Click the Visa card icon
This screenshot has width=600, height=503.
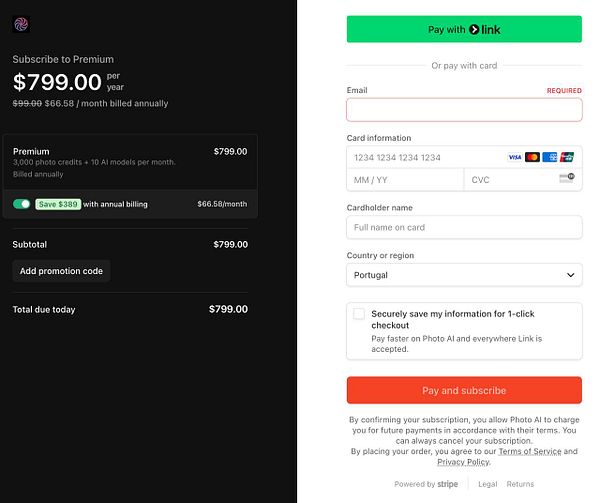click(514, 158)
